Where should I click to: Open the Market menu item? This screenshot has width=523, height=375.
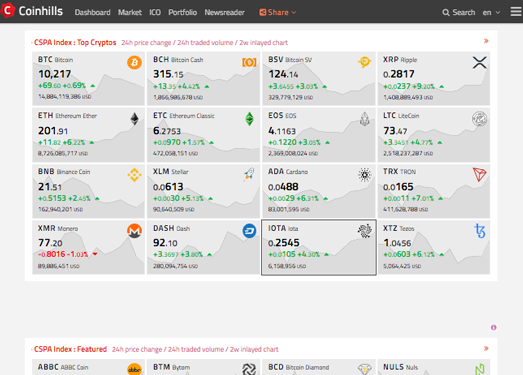pyautogui.click(x=130, y=12)
